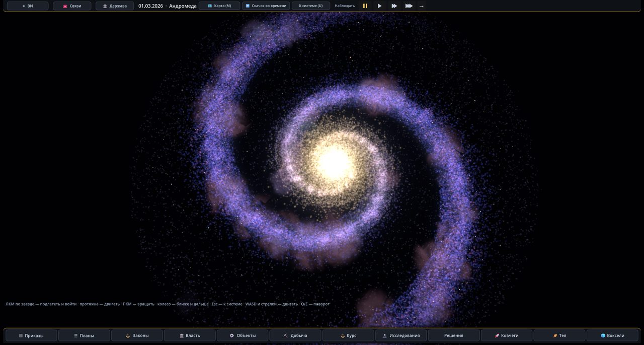
Task: Click the small arrow after speed controls
Action: [x=422, y=6]
